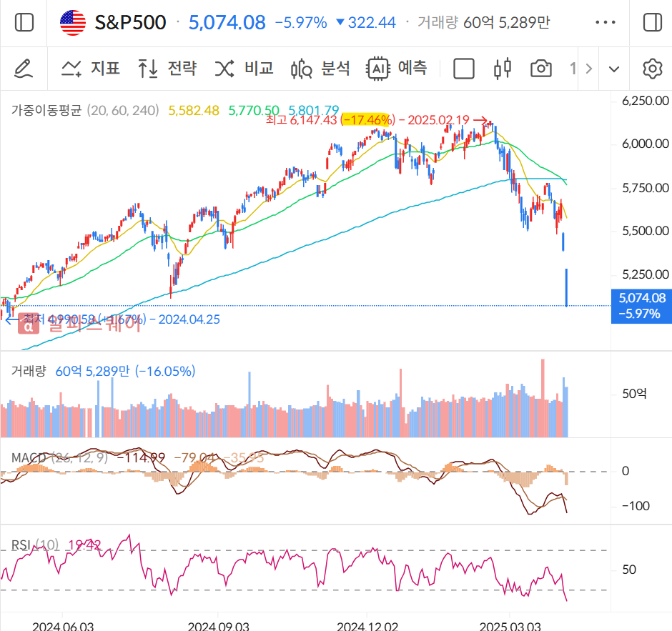Open 가중이동평균 (20, 60, 240) indicator settings
The image size is (672, 631).
click(85, 111)
